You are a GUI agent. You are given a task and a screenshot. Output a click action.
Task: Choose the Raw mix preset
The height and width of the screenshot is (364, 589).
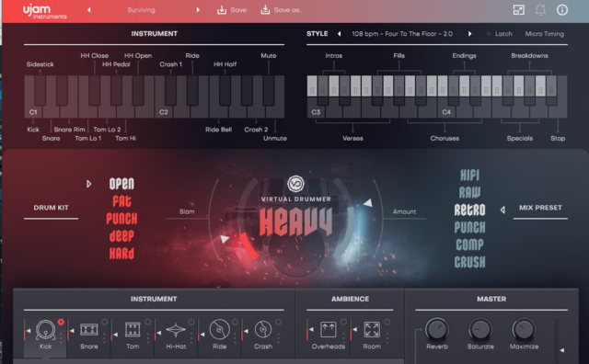(x=469, y=192)
